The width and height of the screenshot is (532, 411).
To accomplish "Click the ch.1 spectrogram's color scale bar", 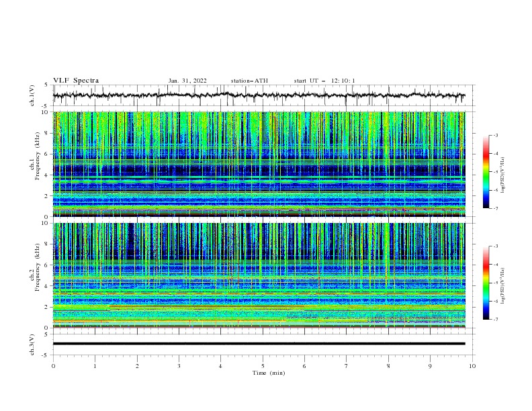I will coord(486,172).
